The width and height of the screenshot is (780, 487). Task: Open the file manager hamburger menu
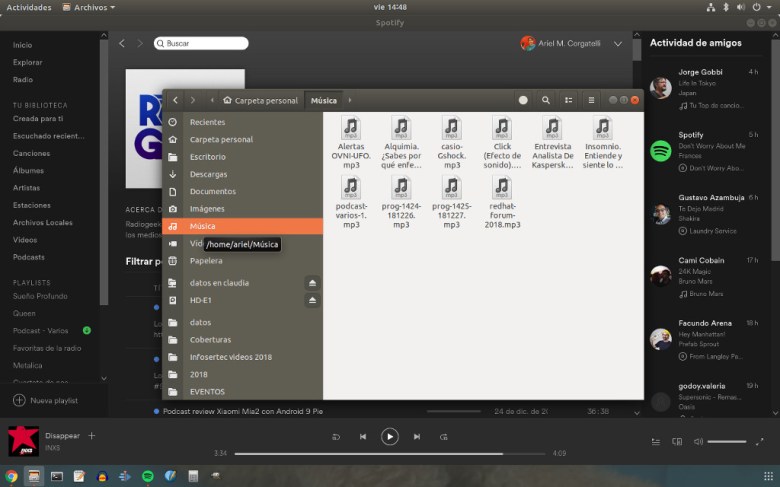click(x=591, y=100)
